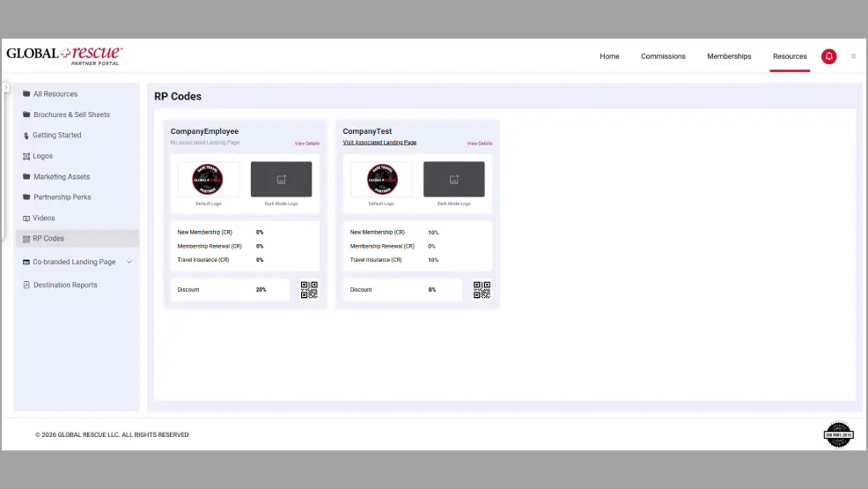Open QR code for CompanyTest
This screenshot has width=868, height=489.
tap(482, 290)
